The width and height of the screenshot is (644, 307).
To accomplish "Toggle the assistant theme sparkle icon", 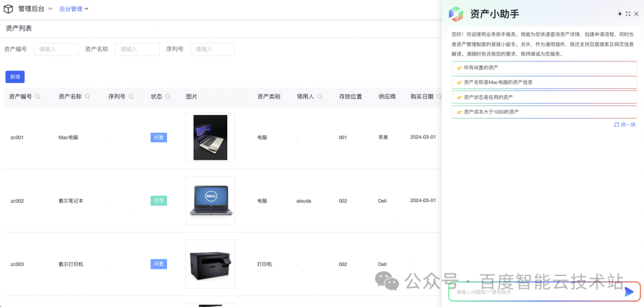I will coord(620,14).
